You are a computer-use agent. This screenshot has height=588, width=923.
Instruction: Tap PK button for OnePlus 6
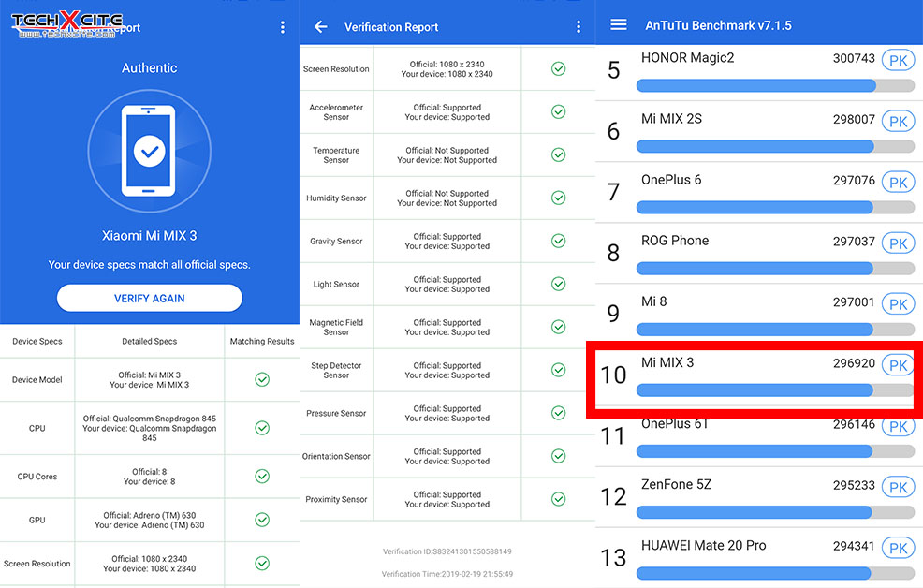coord(898,183)
